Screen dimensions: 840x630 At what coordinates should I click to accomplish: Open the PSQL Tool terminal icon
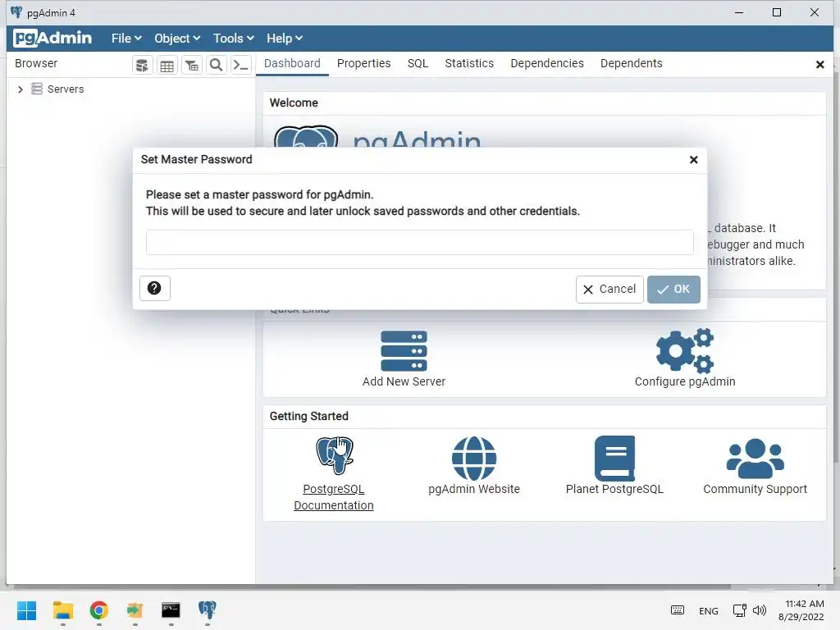point(240,66)
